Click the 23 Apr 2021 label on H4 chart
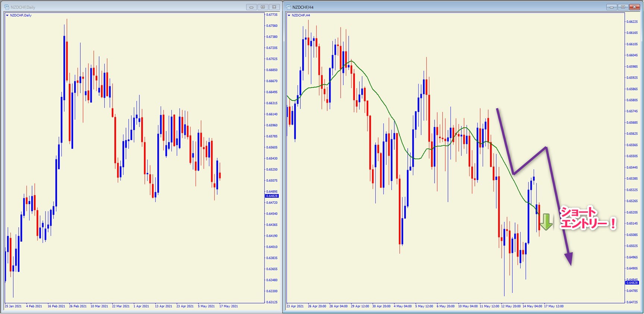The width and height of the screenshot is (644, 314). 295,306
